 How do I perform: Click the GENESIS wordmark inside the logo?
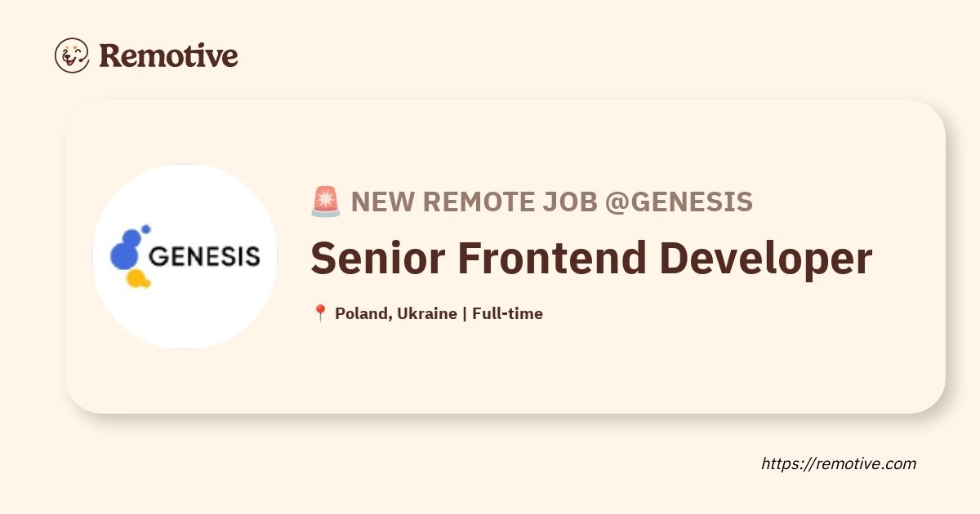tap(205, 256)
